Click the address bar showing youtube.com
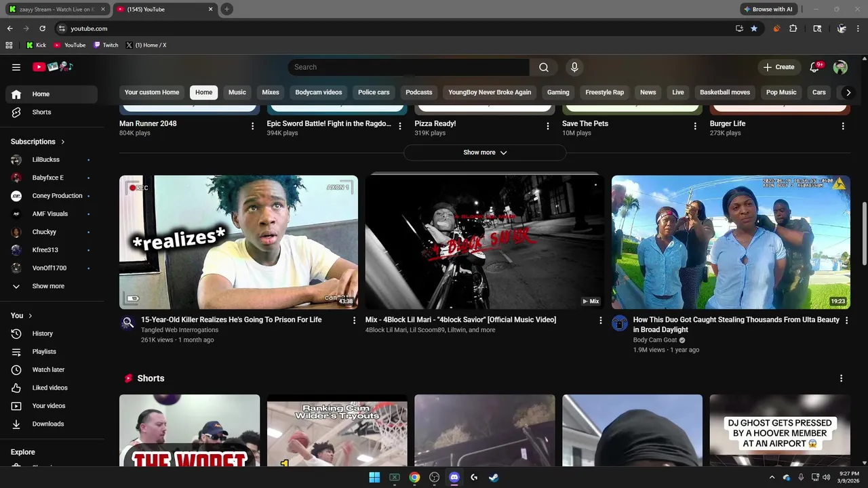This screenshot has height=488, width=868. [393, 28]
